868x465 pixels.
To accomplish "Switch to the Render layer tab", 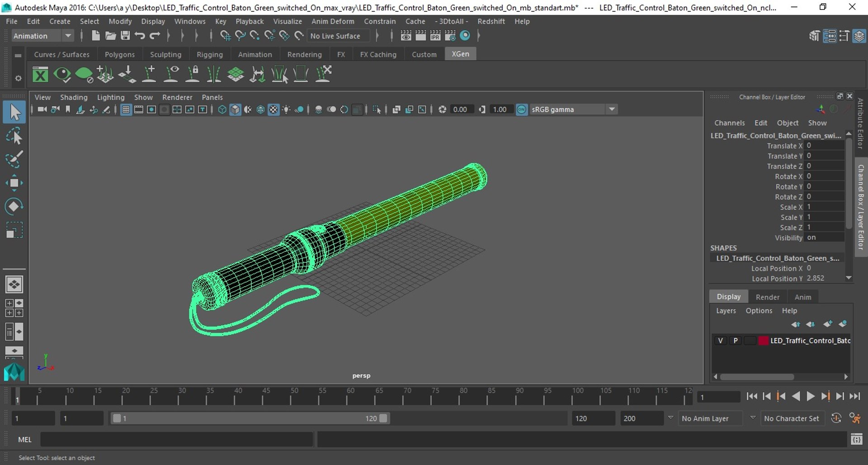I will pos(768,297).
